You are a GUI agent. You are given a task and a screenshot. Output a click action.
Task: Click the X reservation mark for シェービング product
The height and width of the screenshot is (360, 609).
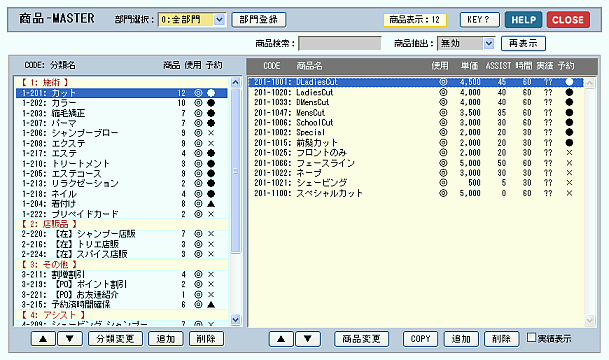click(x=569, y=183)
